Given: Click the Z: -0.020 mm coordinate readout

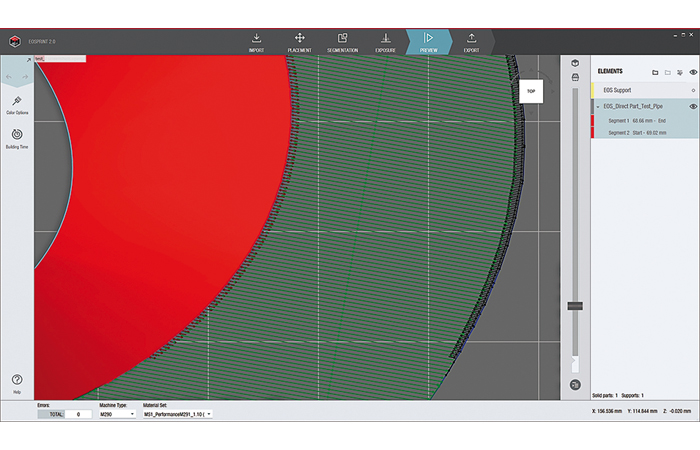Looking at the screenshot, I should (677, 411).
